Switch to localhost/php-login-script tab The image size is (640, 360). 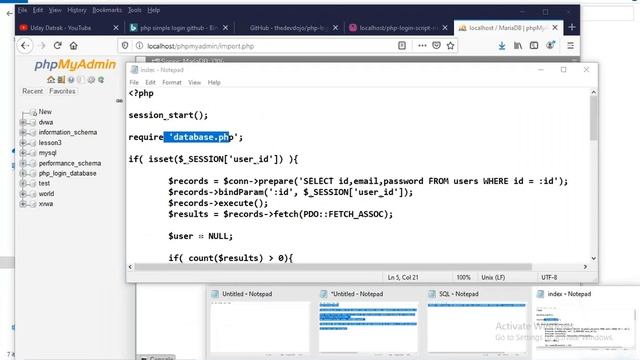pyautogui.click(x=398, y=28)
